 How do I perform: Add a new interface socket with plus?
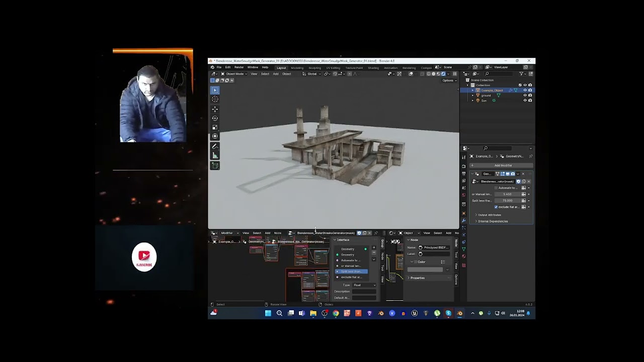point(374,247)
